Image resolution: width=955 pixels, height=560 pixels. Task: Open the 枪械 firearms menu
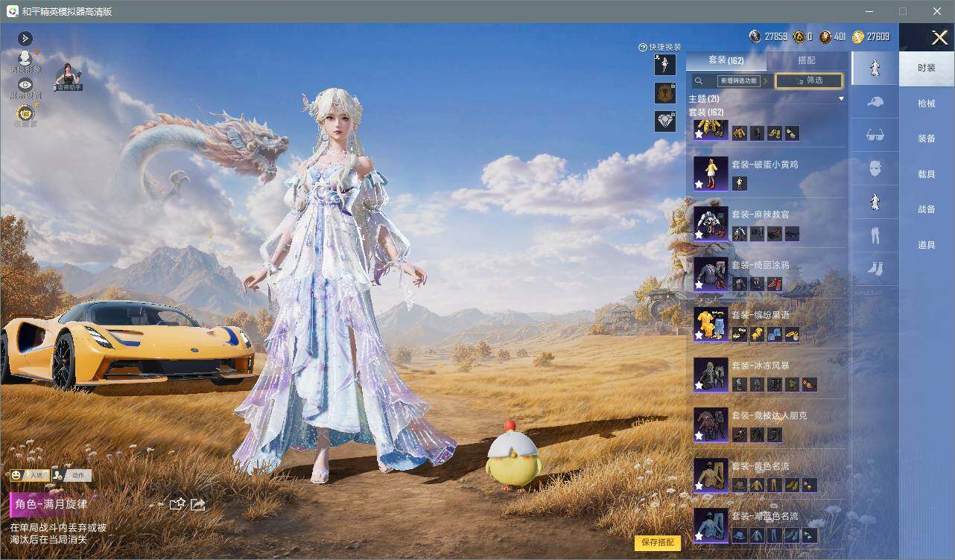tap(926, 104)
